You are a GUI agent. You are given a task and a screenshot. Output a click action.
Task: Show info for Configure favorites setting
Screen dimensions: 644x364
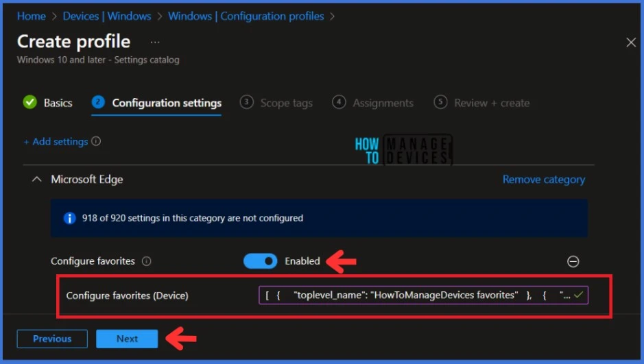click(x=147, y=261)
